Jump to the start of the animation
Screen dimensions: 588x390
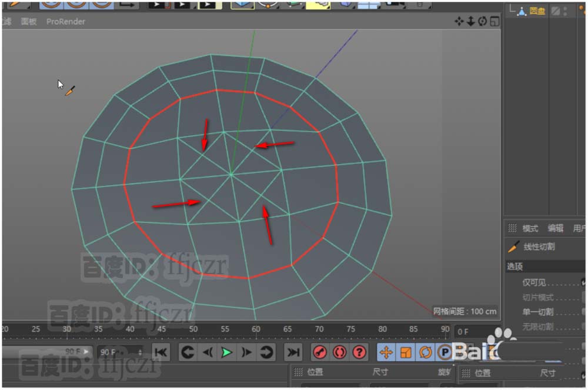tap(161, 352)
